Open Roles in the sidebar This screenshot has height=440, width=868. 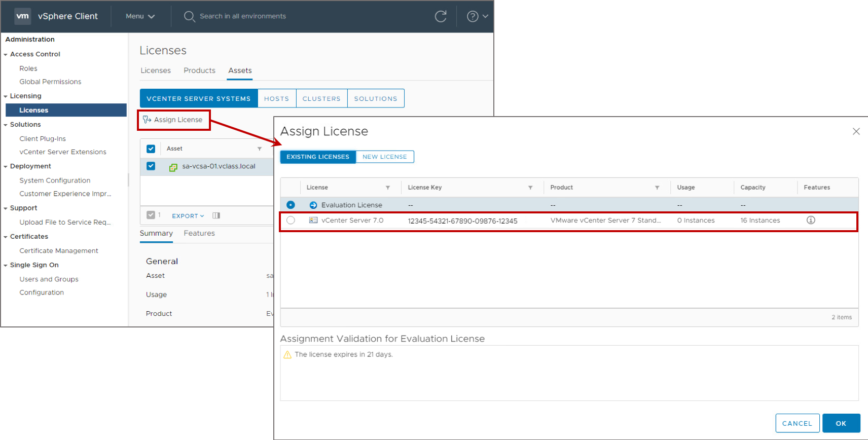[28, 68]
